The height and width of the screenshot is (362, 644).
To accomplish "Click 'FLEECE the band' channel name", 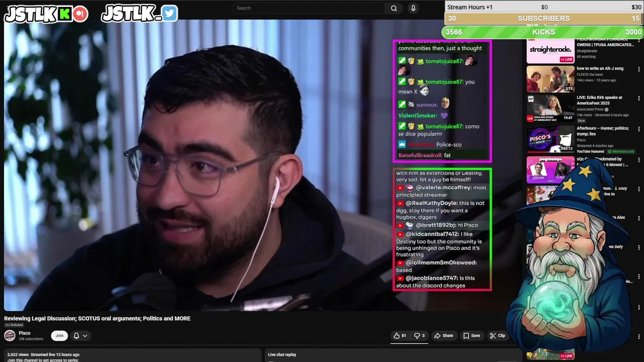I will [590, 74].
